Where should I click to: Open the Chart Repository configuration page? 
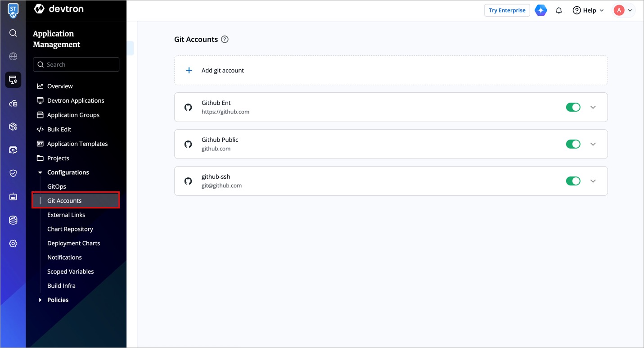click(x=70, y=229)
